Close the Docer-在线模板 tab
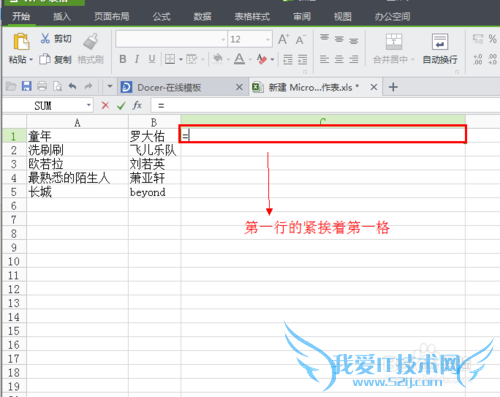 pos(239,87)
